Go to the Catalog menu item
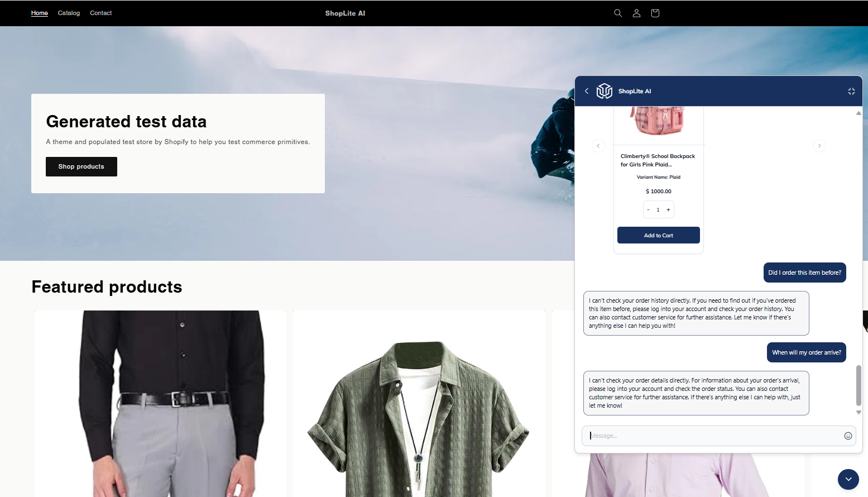This screenshot has height=497, width=868. (x=69, y=13)
